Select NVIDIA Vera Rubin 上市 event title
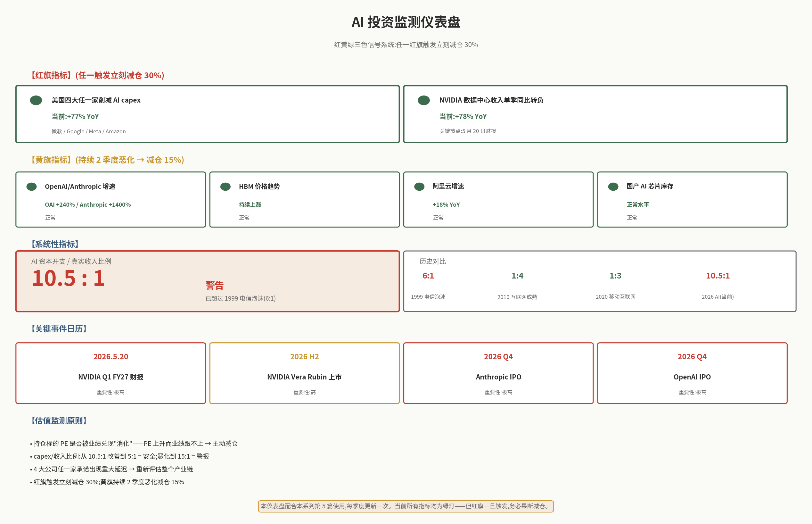The height and width of the screenshot is (524, 812). (304, 377)
